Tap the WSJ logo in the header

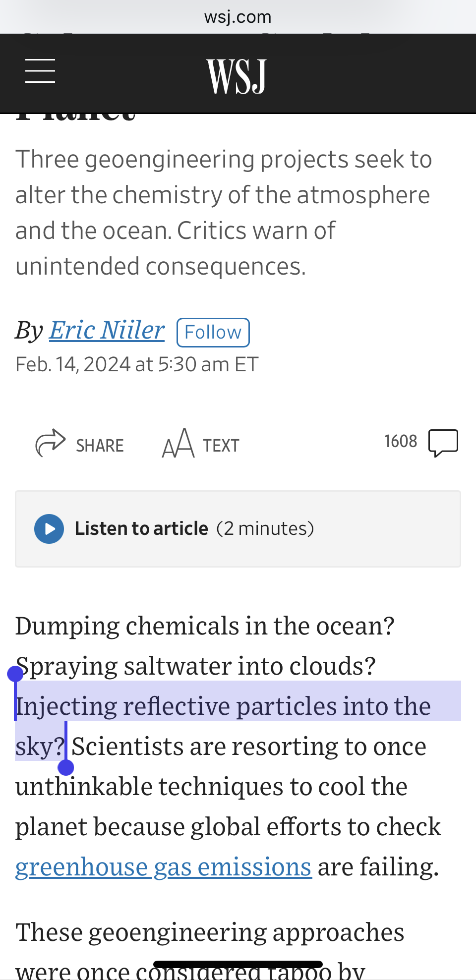point(237,76)
